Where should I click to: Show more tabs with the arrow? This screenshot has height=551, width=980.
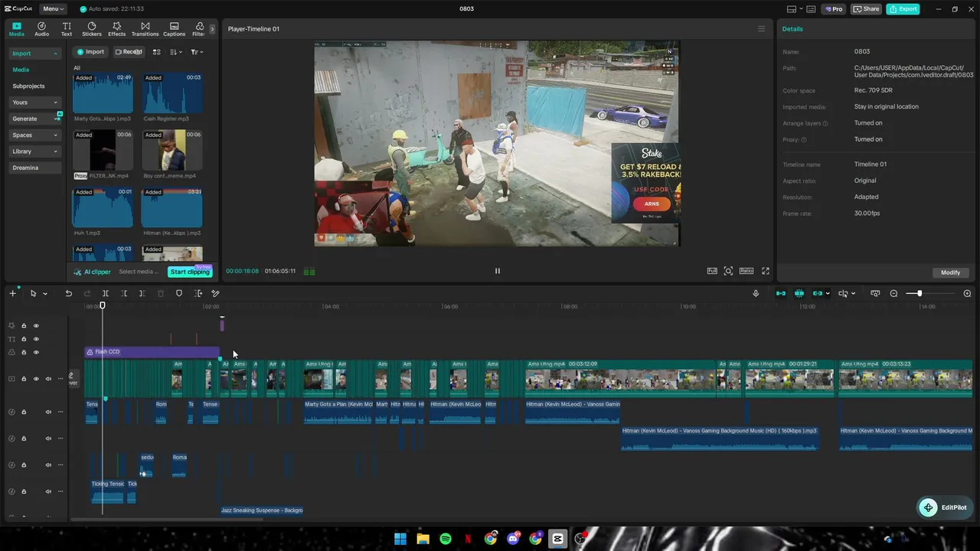pyautogui.click(x=212, y=29)
